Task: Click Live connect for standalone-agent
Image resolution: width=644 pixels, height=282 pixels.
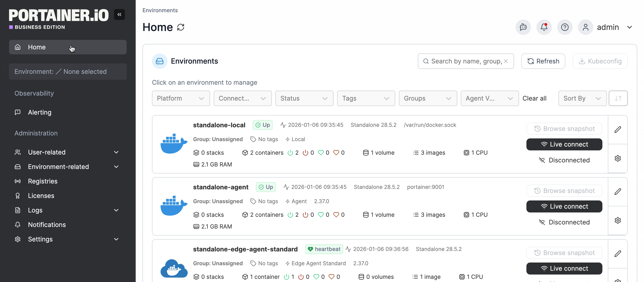Action: 564,206
